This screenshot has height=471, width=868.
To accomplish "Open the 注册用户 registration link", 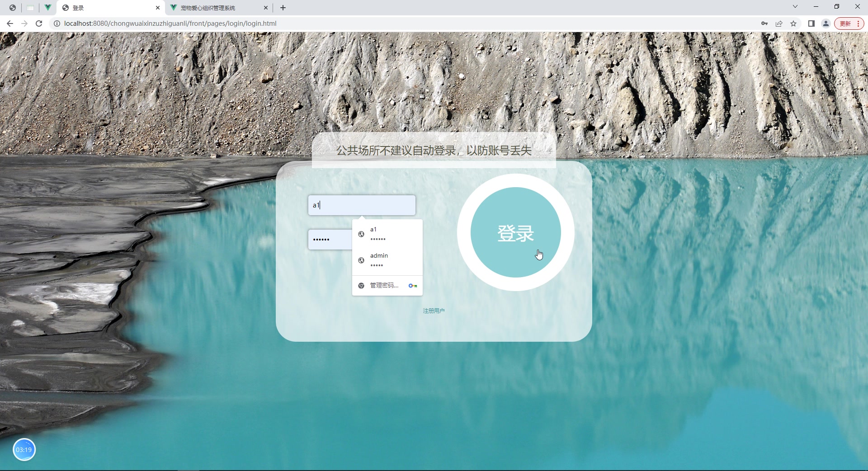I will click(x=433, y=311).
